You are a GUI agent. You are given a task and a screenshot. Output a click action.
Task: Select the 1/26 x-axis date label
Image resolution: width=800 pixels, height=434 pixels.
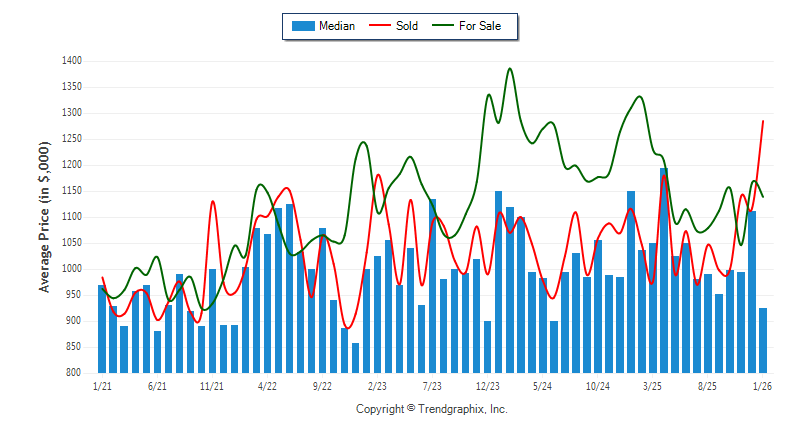point(763,385)
